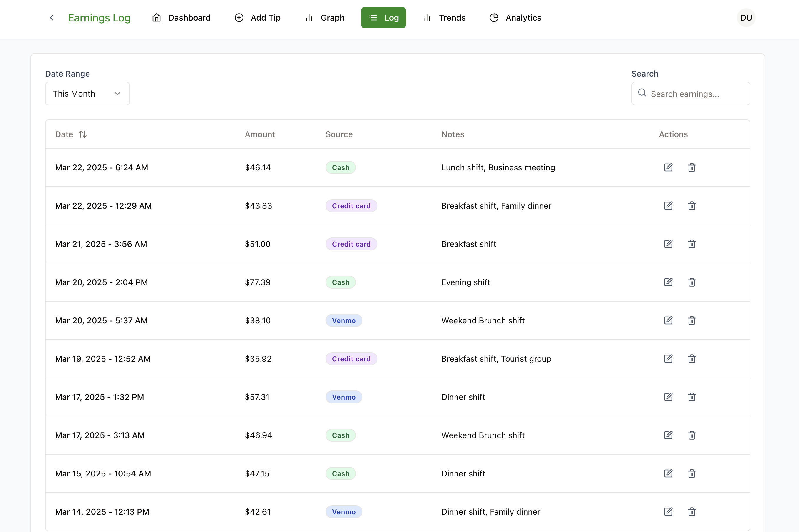Viewport: 799px width, 532px height.
Task: Open the Graph view
Action: click(324, 18)
